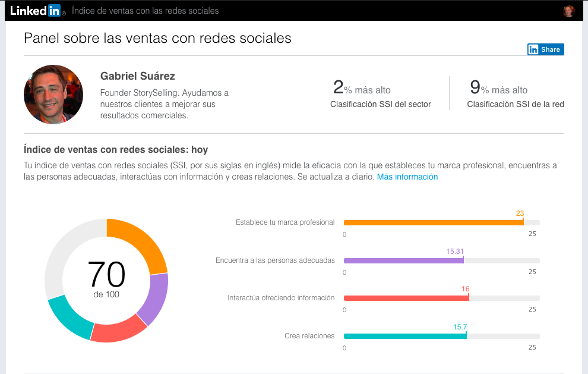Click the 'Clasificación SSI de la red' label
The height and width of the screenshot is (374, 588).
click(516, 105)
